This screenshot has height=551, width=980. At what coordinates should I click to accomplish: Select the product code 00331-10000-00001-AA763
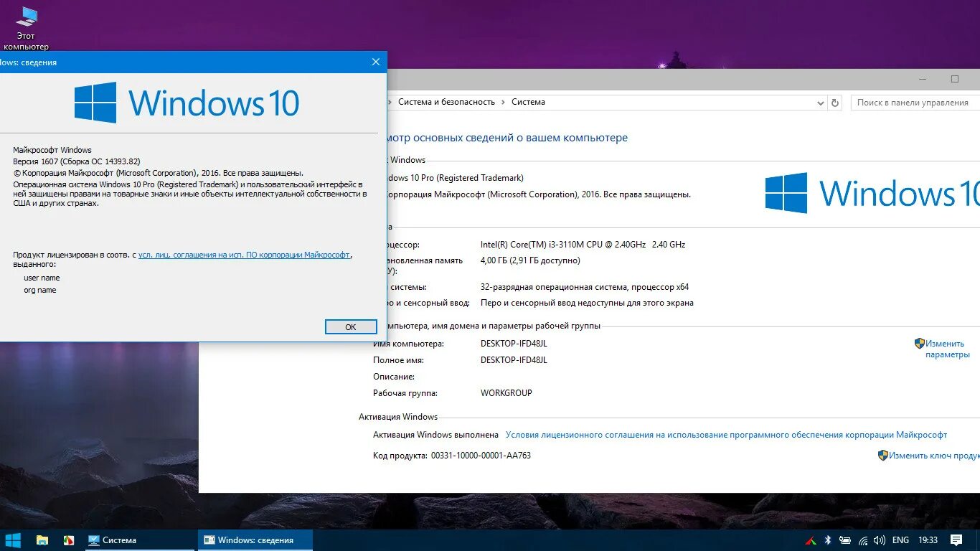pyautogui.click(x=481, y=456)
